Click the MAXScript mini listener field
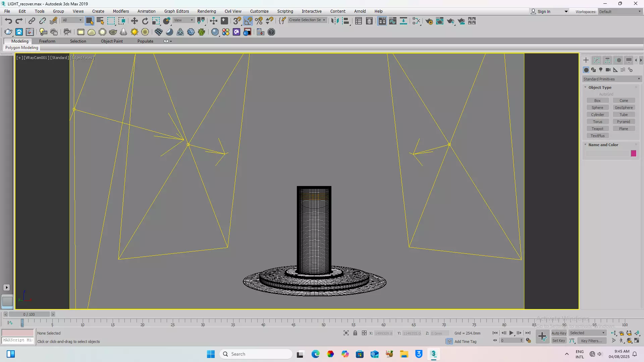Image resolution: width=644 pixels, height=362 pixels. 18,340
